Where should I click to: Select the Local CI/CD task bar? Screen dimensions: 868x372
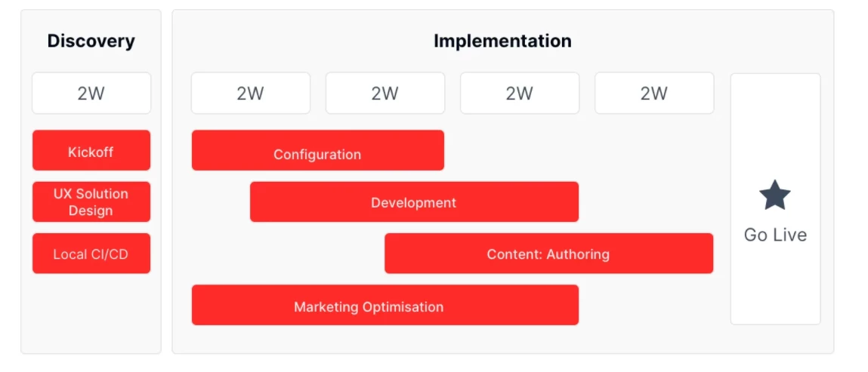[x=91, y=254]
